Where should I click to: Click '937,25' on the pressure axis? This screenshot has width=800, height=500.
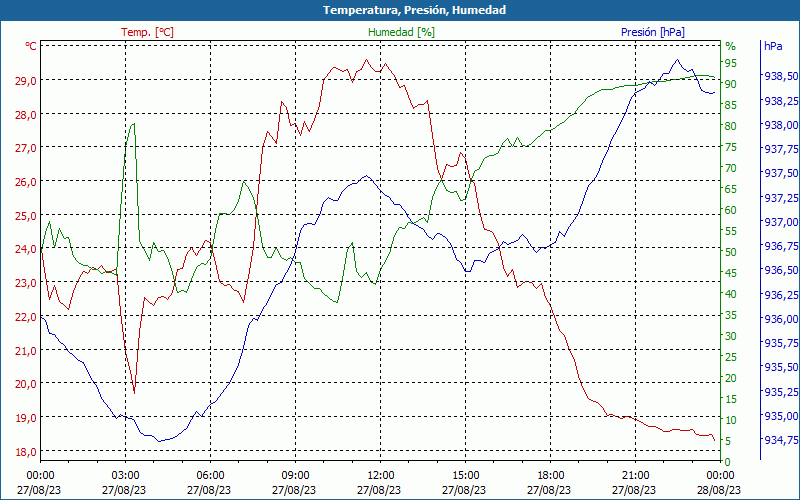(x=781, y=197)
